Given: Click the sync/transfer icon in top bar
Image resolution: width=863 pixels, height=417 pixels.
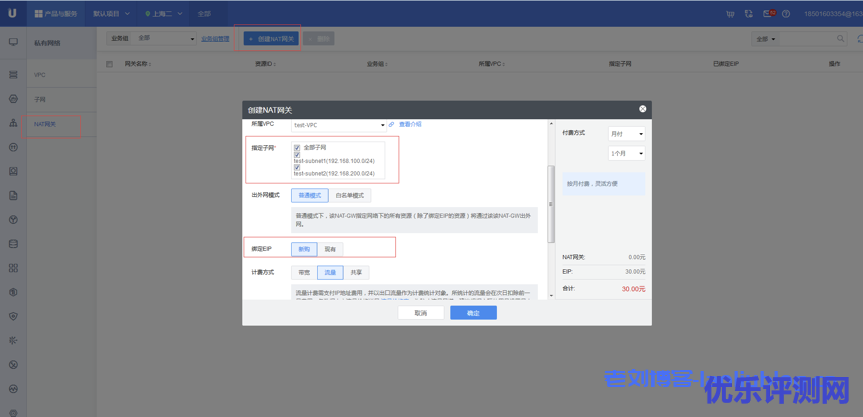Looking at the screenshot, I should pyautogui.click(x=749, y=14).
